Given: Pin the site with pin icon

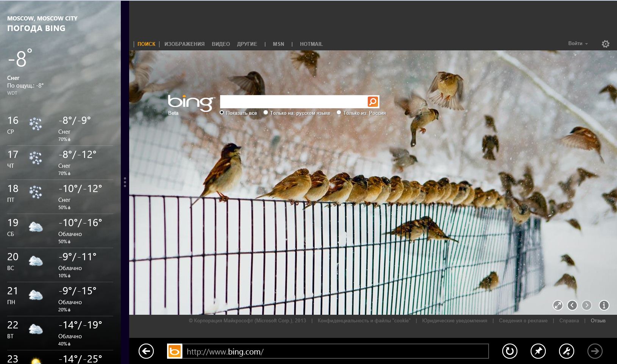Looking at the screenshot, I should [538, 351].
